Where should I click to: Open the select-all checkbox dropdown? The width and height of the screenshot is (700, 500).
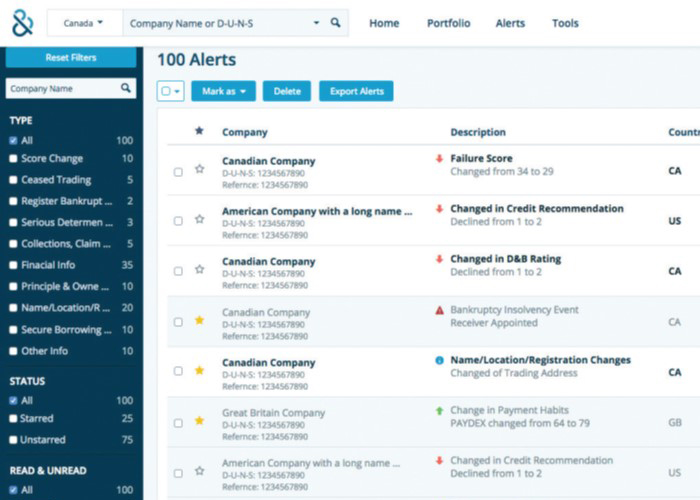click(x=171, y=91)
